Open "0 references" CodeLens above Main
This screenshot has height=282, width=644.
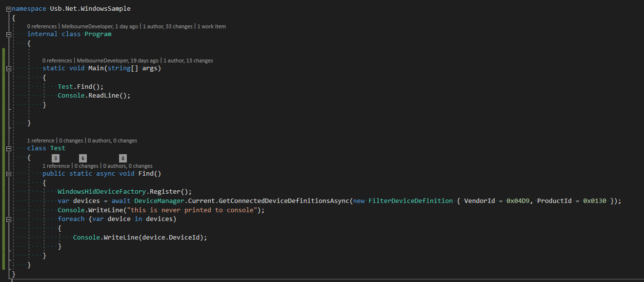(58, 60)
